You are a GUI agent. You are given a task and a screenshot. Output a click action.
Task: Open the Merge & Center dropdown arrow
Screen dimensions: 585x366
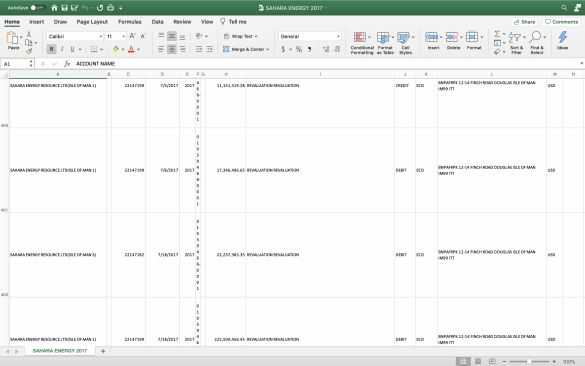268,49
